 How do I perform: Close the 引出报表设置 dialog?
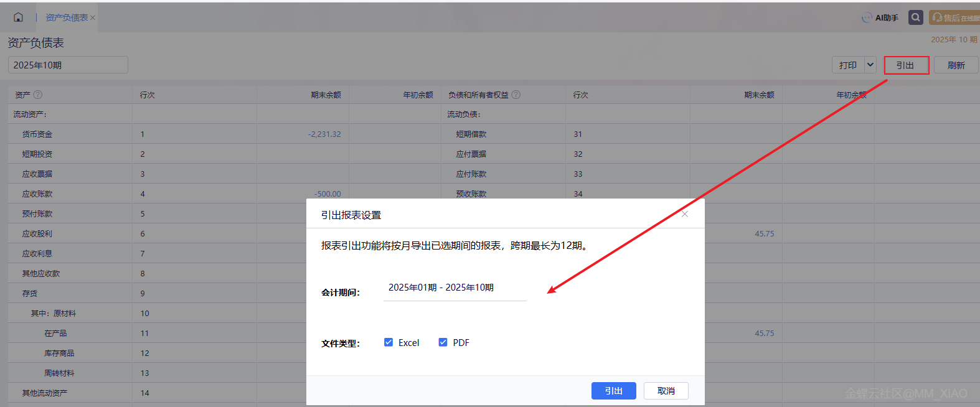coord(685,214)
